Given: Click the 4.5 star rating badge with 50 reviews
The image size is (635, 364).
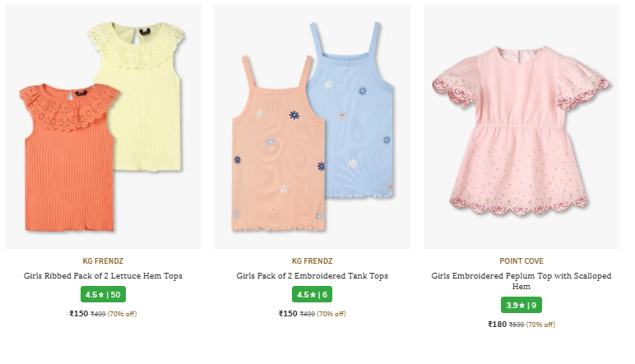Looking at the screenshot, I should pos(103,295).
